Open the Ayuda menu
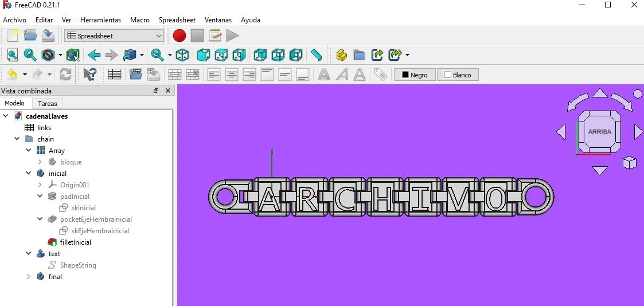This screenshot has width=644, height=306. [x=251, y=19]
